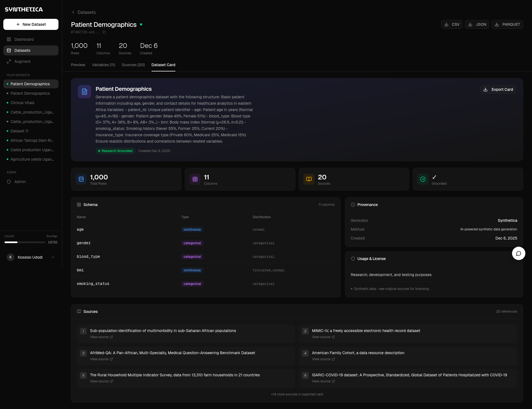Switch to the Preview tab
The width and height of the screenshot is (532, 409).
78,65
